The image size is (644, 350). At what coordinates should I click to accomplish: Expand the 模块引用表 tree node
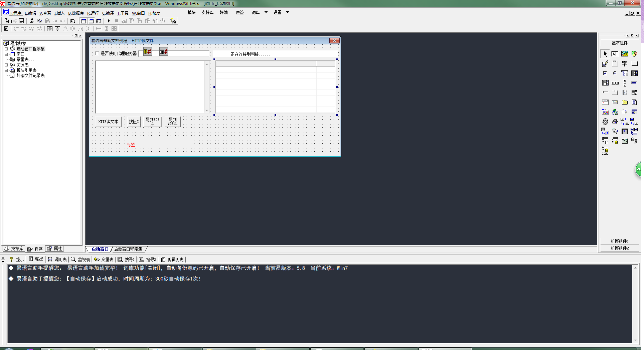(x=6, y=70)
